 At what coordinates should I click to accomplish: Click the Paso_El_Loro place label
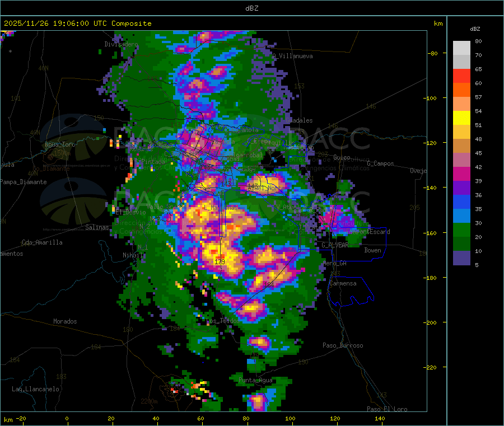(x=387, y=409)
